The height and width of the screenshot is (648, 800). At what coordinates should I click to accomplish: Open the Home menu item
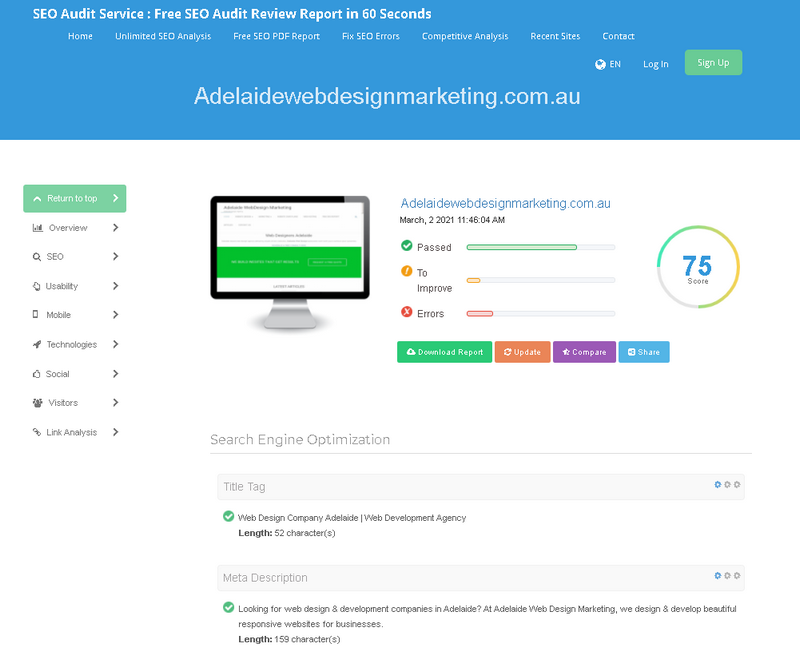coord(81,36)
